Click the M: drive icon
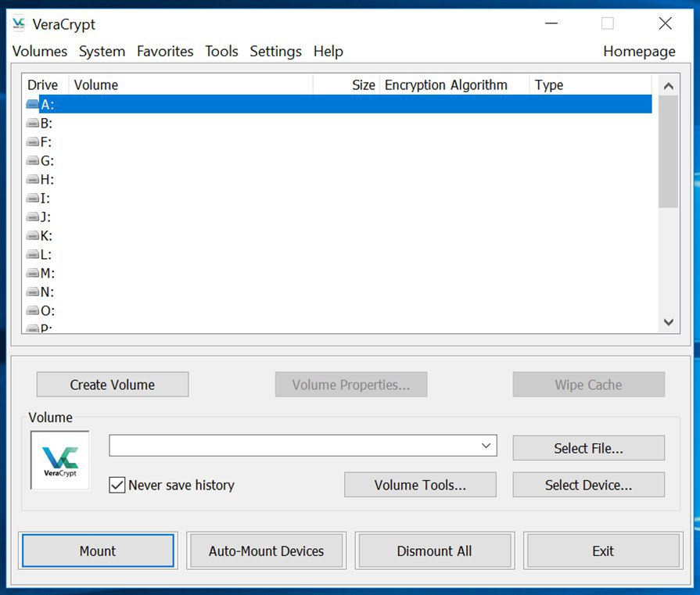The height and width of the screenshot is (595, 700). pos(32,273)
